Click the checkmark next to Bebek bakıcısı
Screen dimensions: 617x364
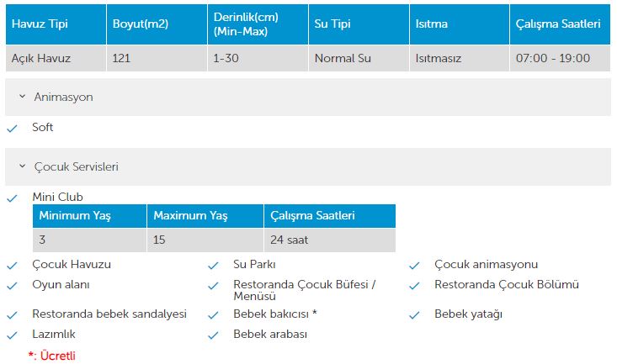pos(212,315)
